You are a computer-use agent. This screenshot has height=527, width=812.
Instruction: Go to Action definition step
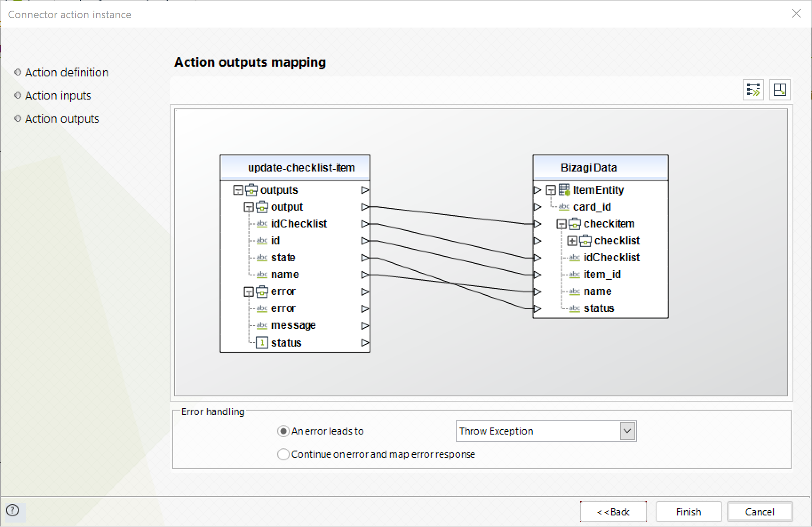click(x=67, y=72)
